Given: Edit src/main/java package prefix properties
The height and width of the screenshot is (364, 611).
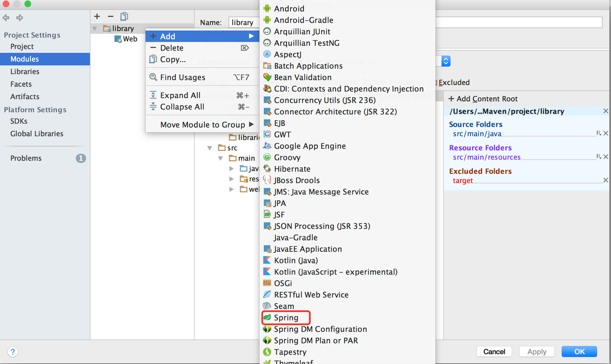Looking at the screenshot, I should point(599,133).
